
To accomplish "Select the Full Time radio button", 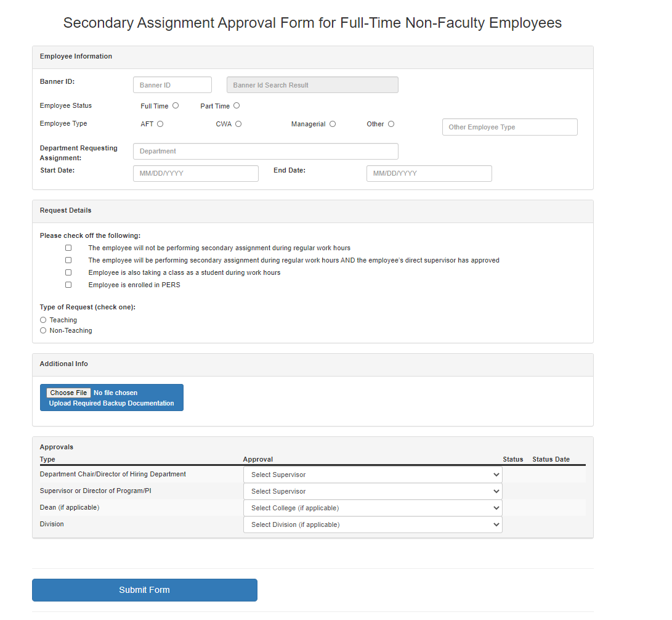I will [x=176, y=105].
